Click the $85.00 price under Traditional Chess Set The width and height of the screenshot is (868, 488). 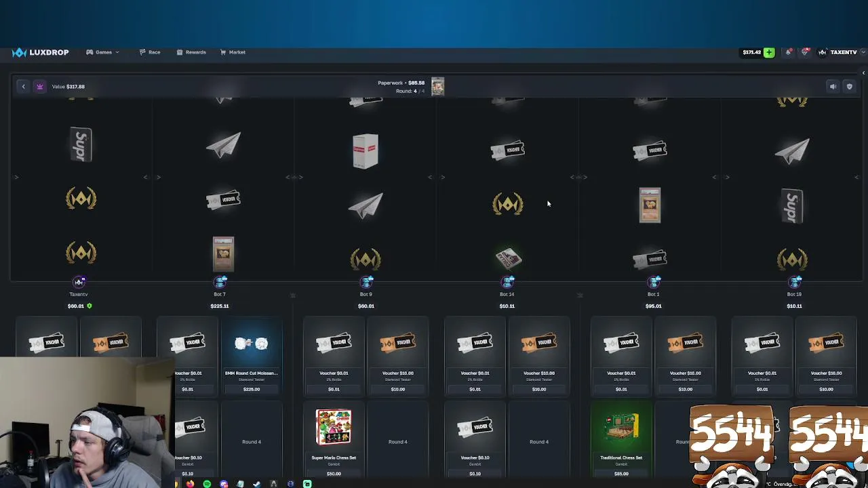click(x=621, y=474)
